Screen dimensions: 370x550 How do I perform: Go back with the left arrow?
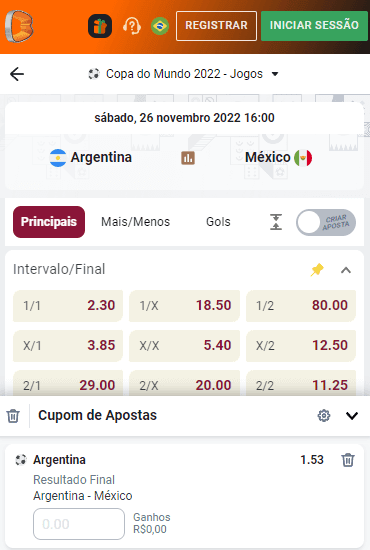(x=17, y=74)
